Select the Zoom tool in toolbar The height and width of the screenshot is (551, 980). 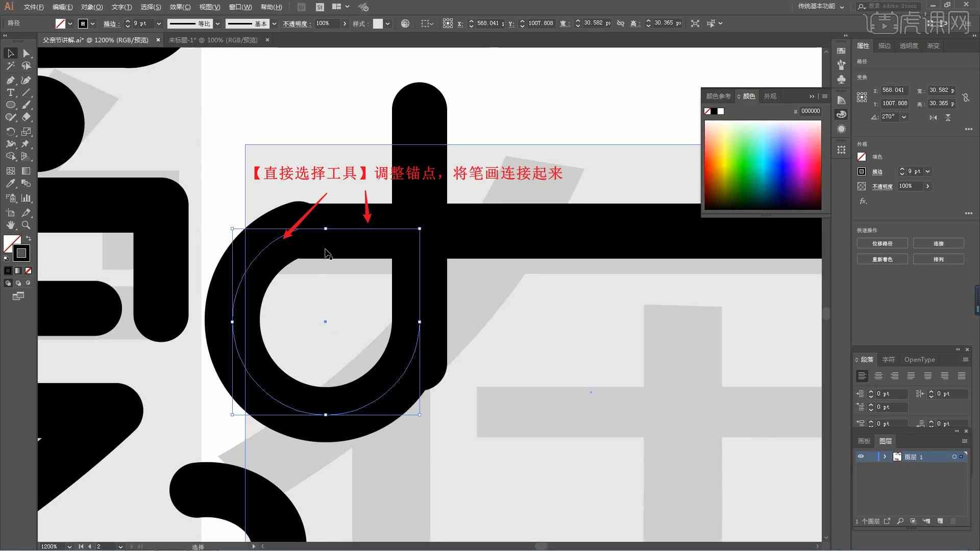tap(26, 224)
